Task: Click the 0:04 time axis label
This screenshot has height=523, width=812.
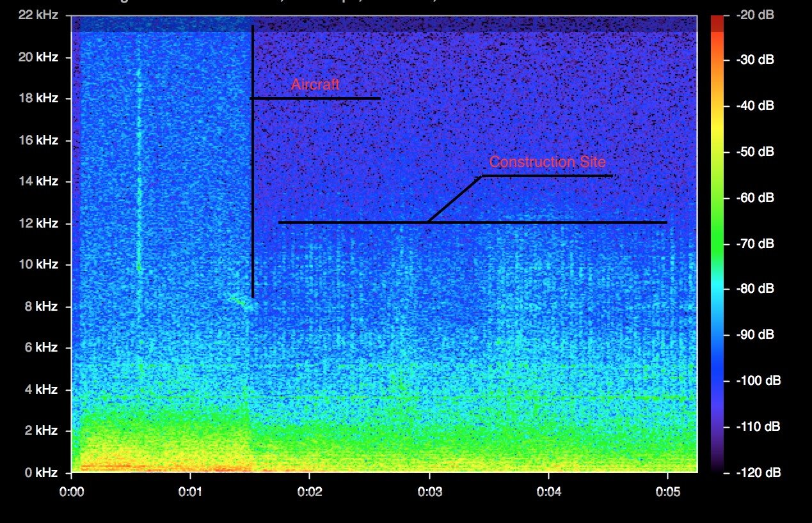Action: [548, 492]
